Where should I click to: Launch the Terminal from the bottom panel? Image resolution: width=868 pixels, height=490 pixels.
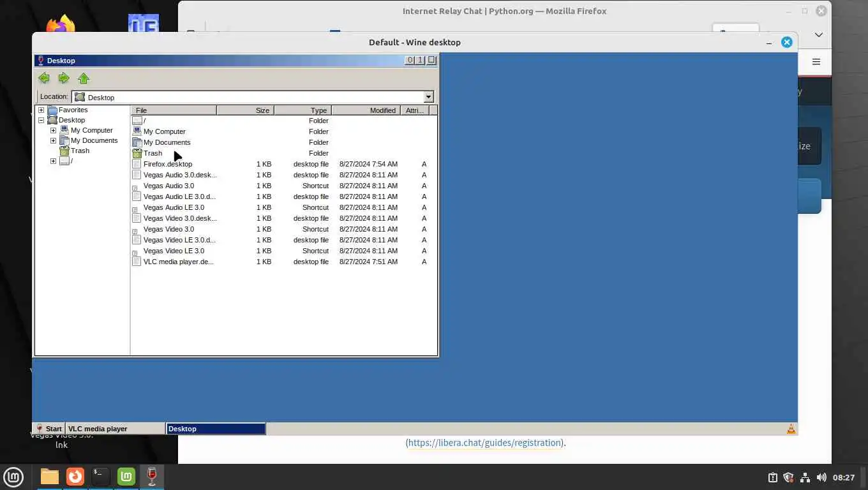click(x=101, y=477)
